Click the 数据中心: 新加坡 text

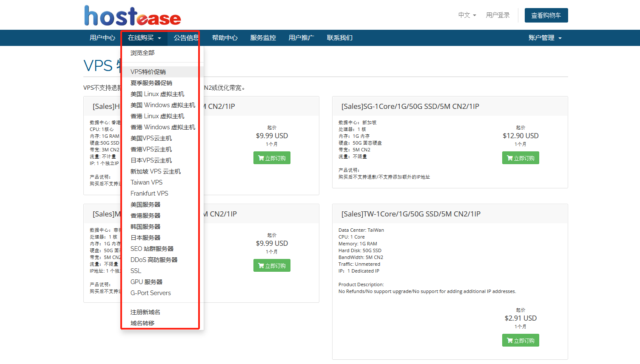pyautogui.click(x=357, y=122)
